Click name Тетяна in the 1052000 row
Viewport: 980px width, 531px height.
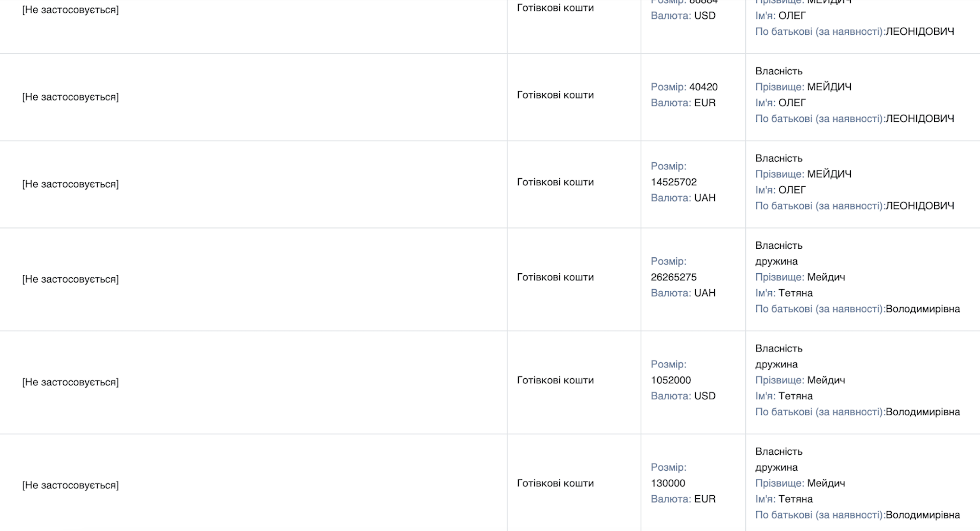pyautogui.click(x=796, y=396)
